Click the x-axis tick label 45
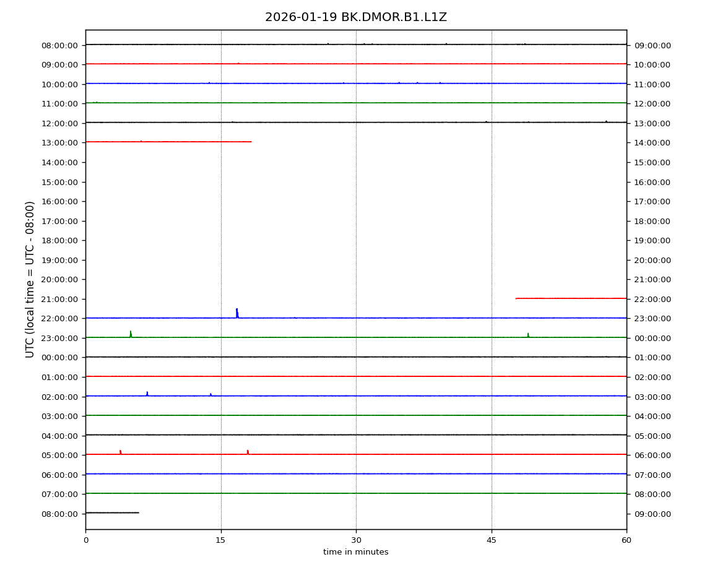712x588 pixels. pyautogui.click(x=492, y=540)
